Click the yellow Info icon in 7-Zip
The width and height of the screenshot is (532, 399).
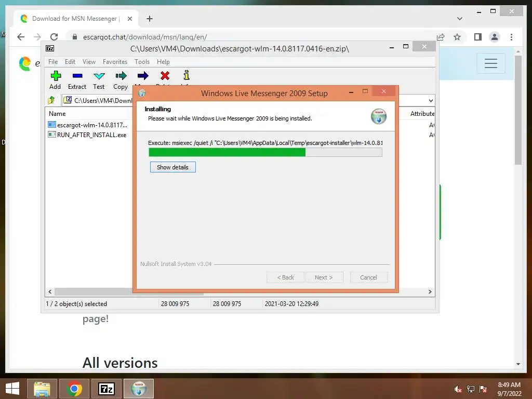(x=187, y=75)
